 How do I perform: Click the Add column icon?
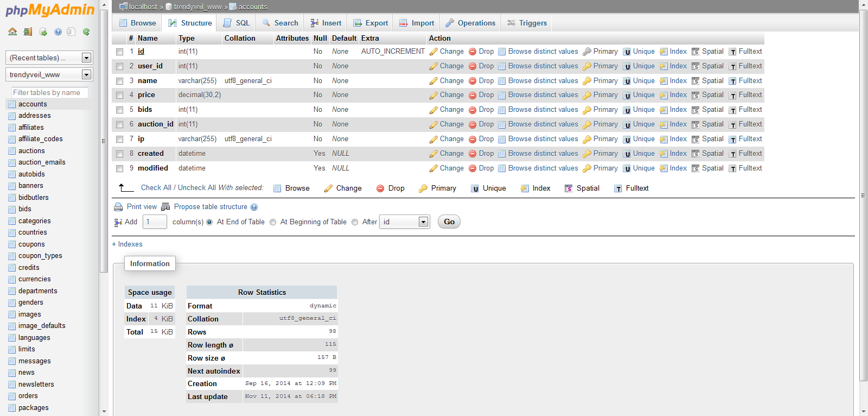point(118,222)
